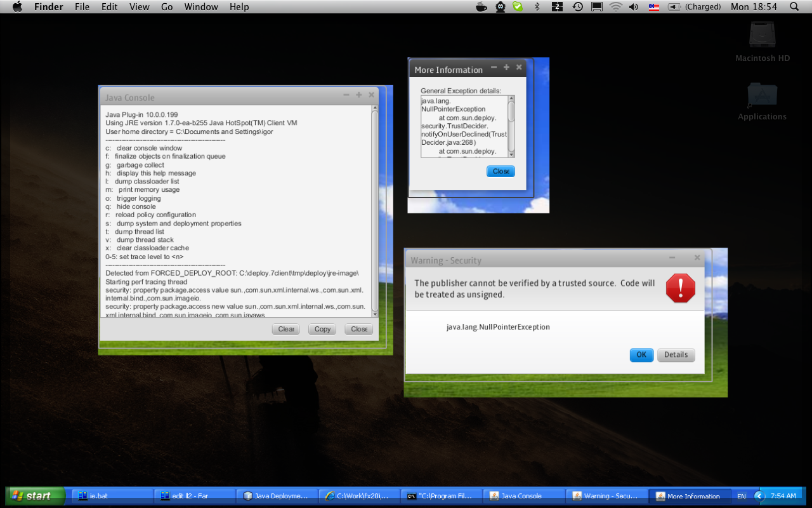Open the Wi-Fi status menu
The height and width of the screenshot is (508, 812).
[615, 7]
